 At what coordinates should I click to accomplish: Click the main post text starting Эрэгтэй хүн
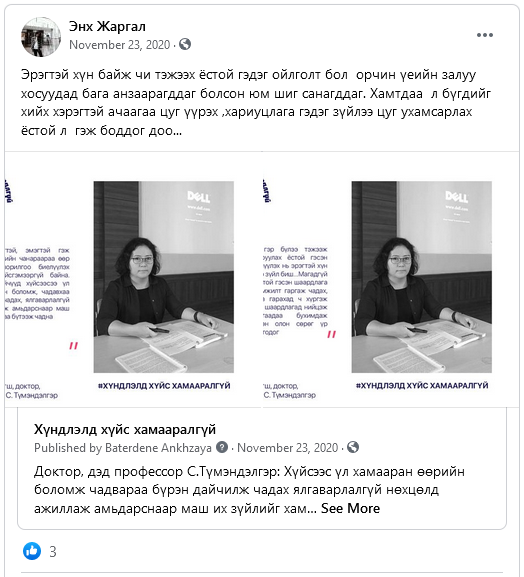256,102
